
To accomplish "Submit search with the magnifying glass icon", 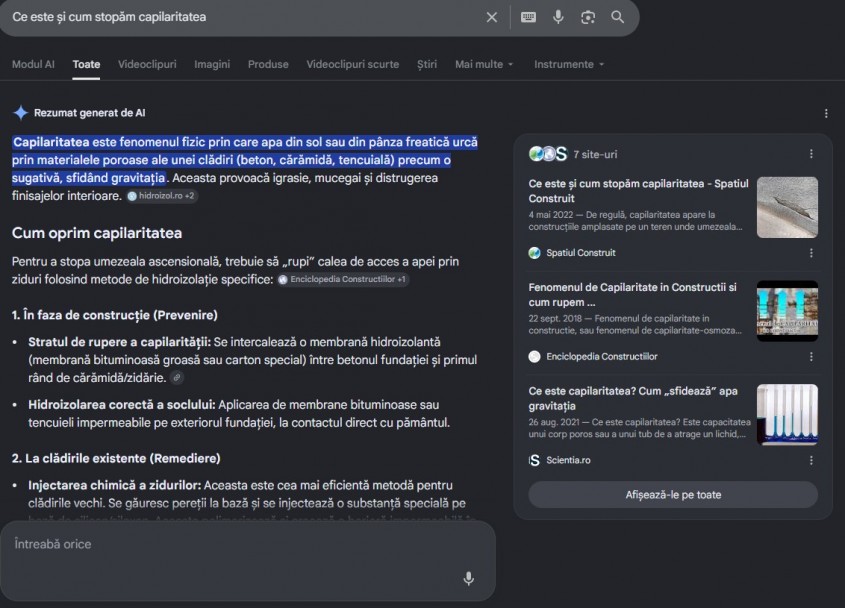I will click(618, 17).
